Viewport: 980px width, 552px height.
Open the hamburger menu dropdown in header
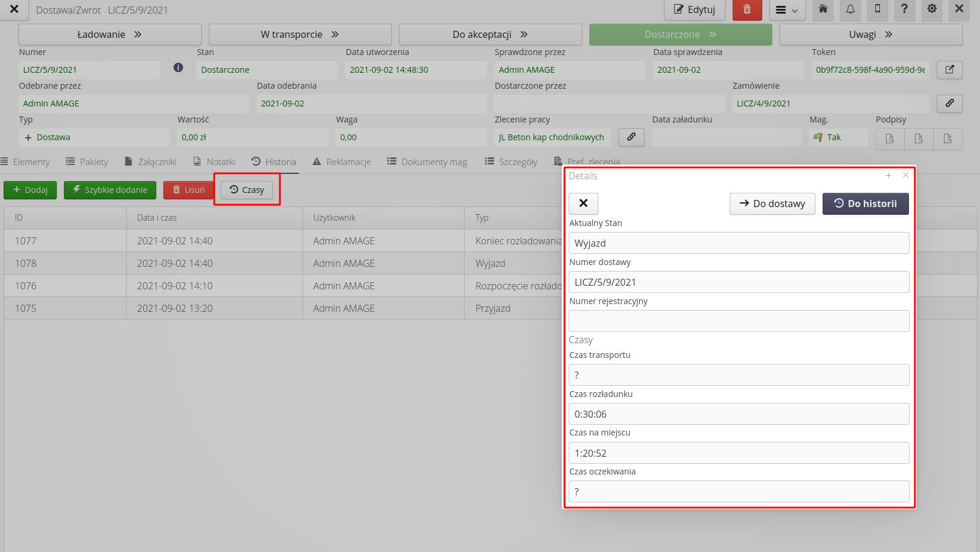pos(787,10)
